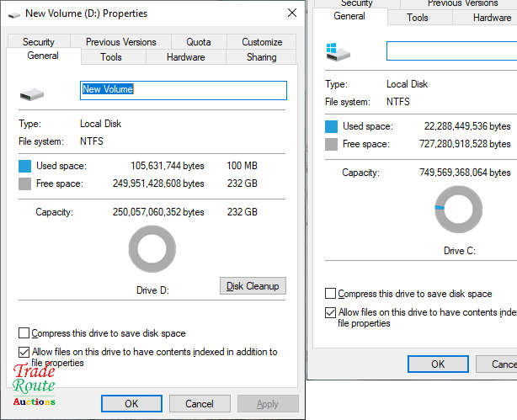Click the New Volume drive icon
Screen dimensions: 517x420
[x=33, y=93]
